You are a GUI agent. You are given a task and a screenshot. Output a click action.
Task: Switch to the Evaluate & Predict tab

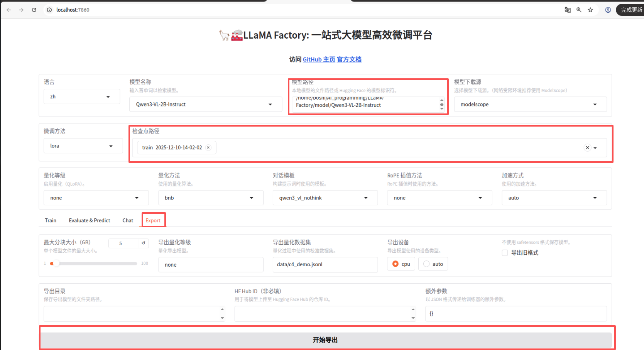(x=90, y=220)
